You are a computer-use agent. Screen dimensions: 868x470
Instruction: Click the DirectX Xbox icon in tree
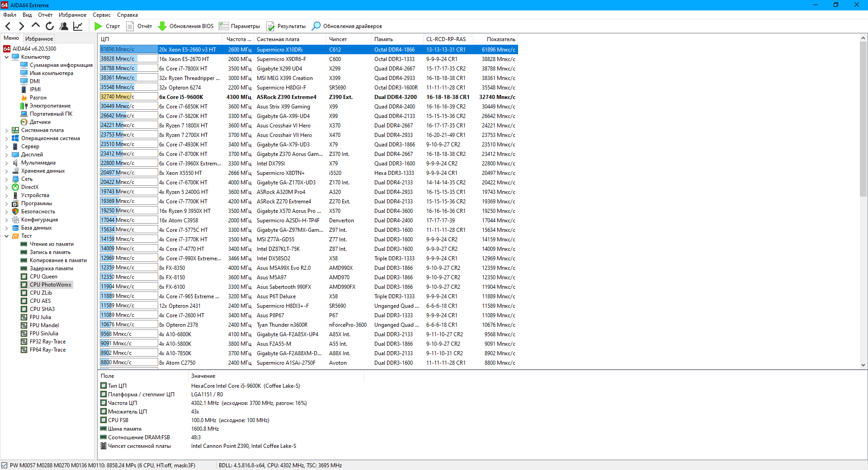pos(15,187)
